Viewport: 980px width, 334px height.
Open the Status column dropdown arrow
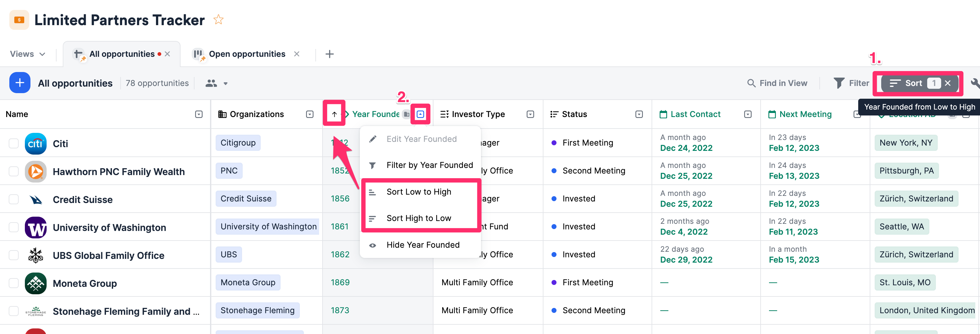pos(639,114)
